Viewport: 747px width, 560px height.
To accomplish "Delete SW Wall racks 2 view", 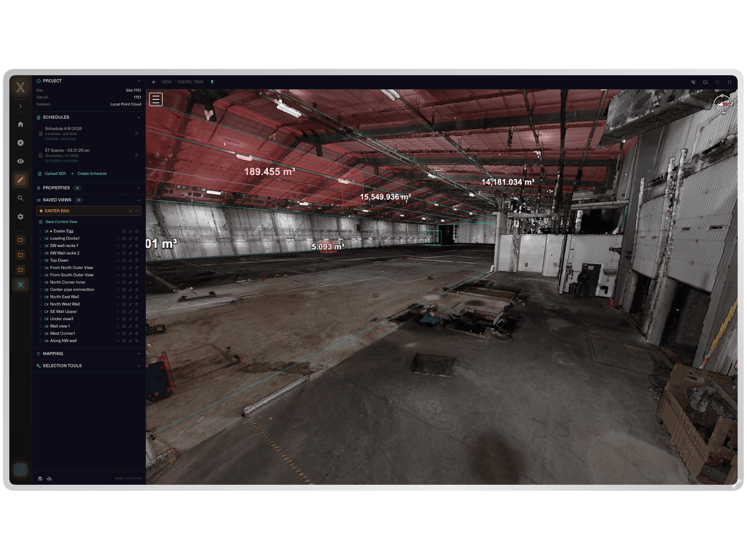I will (136, 253).
